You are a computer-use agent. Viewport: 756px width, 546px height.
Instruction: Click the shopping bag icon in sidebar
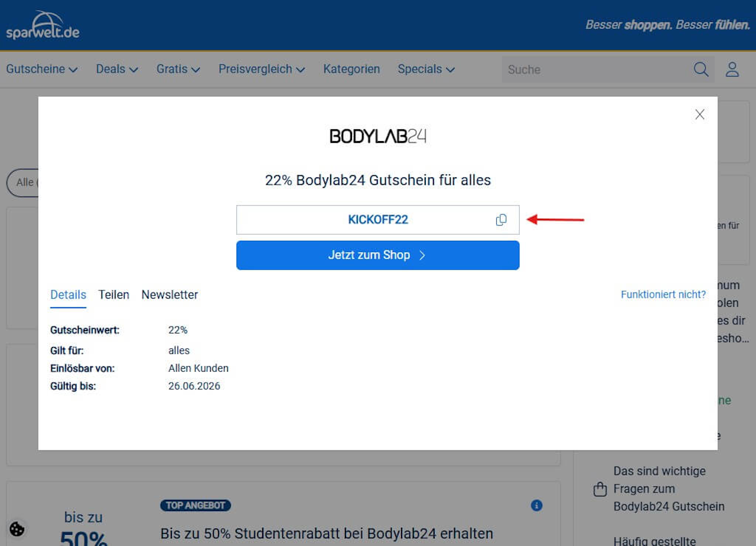600,489
